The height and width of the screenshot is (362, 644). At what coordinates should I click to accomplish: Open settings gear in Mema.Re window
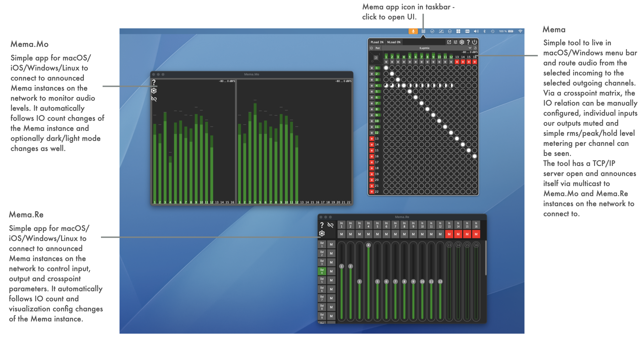(322, 234)
